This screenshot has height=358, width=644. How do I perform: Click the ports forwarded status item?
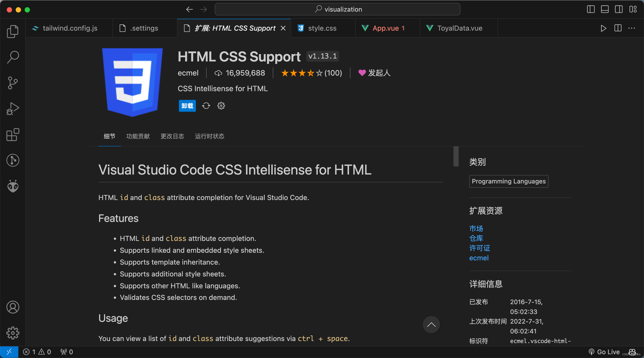point(67,352)
